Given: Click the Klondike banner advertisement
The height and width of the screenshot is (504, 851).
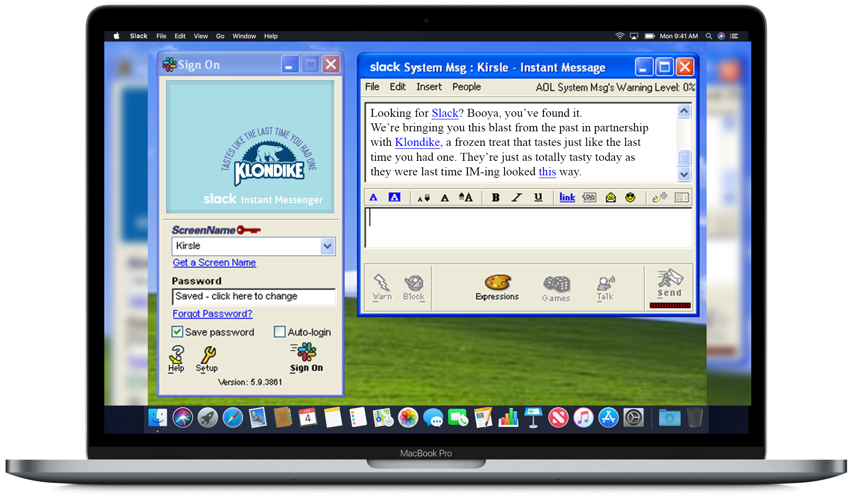Looking at the screenshot, I should 250,147.
